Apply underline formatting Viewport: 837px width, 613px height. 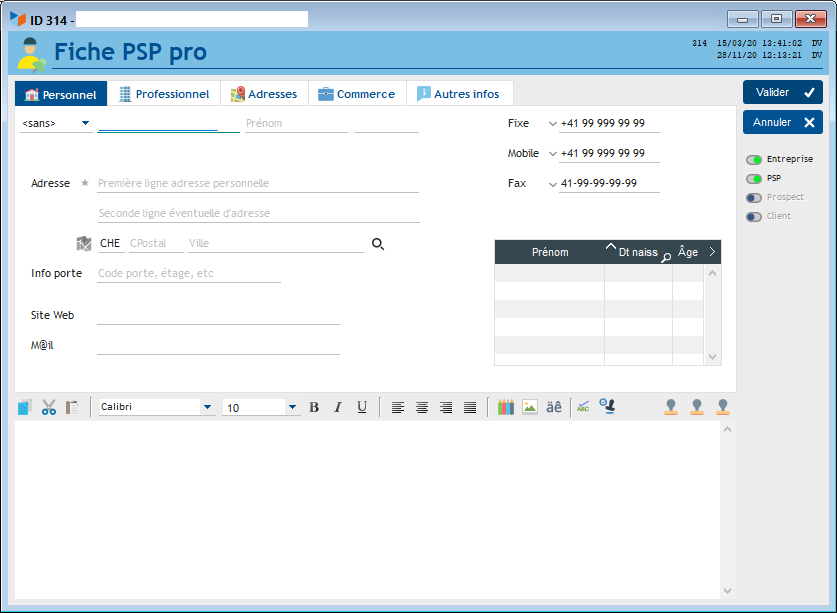362,407
